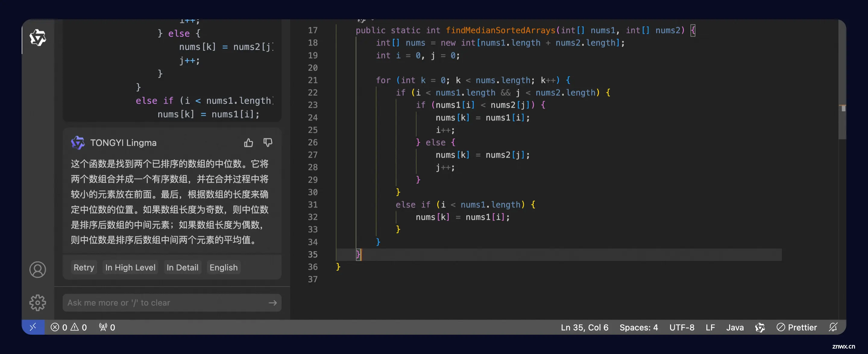
Task: Request an In Detail explanation
Action: point(182,267)
